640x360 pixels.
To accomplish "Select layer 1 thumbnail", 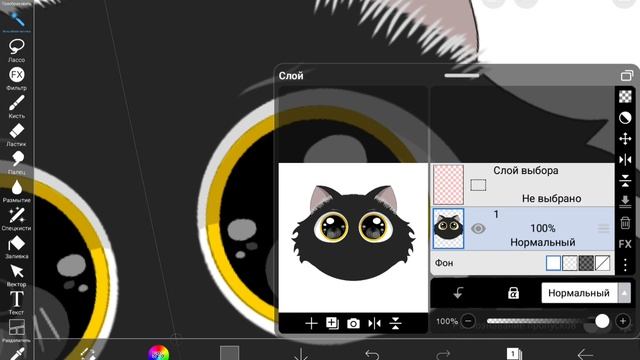I will click(448, 229).
